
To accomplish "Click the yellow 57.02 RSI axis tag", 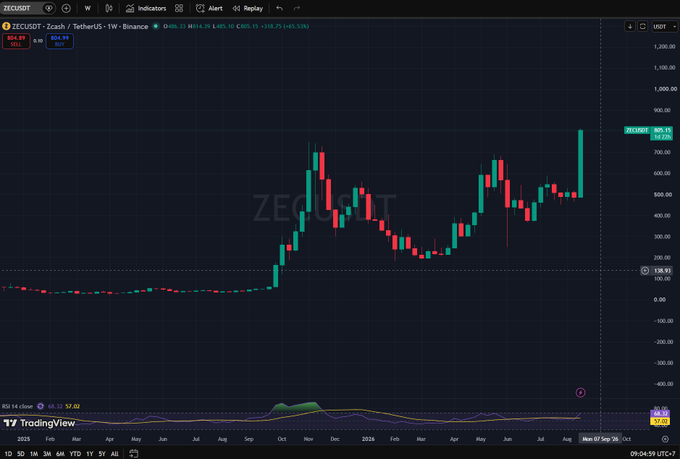I will (660, 421).
